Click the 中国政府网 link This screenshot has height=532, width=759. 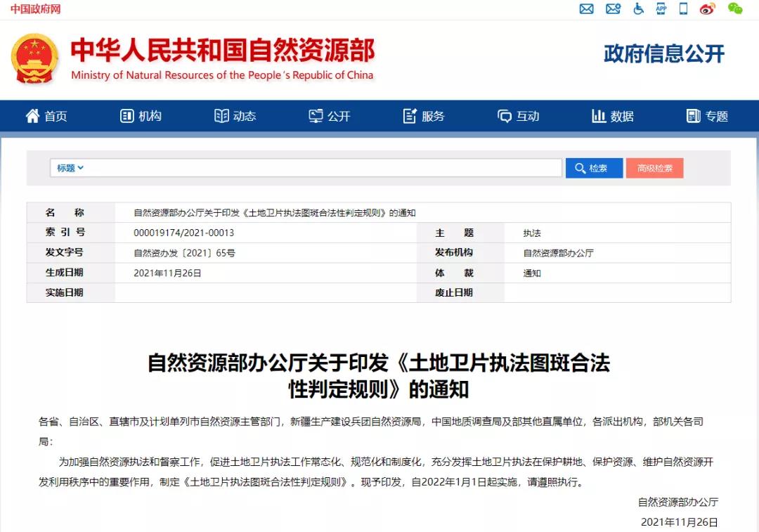[x=35, y=9]
